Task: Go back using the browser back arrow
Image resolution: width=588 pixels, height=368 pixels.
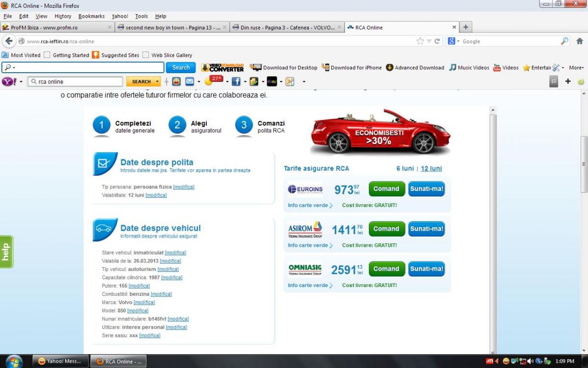Action: (9, 41)
